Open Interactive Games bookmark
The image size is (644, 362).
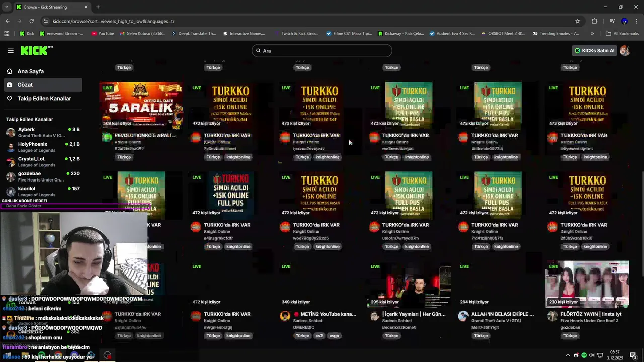coord(243,34)
